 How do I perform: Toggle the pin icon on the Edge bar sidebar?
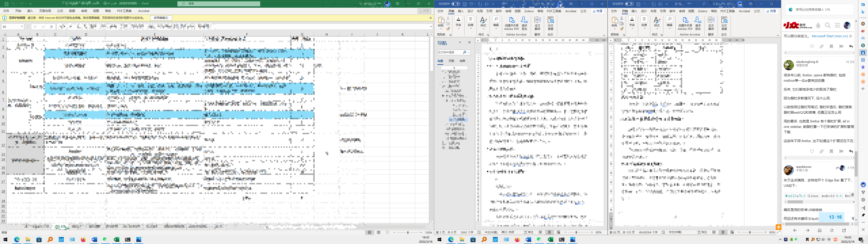pos(863,215)
